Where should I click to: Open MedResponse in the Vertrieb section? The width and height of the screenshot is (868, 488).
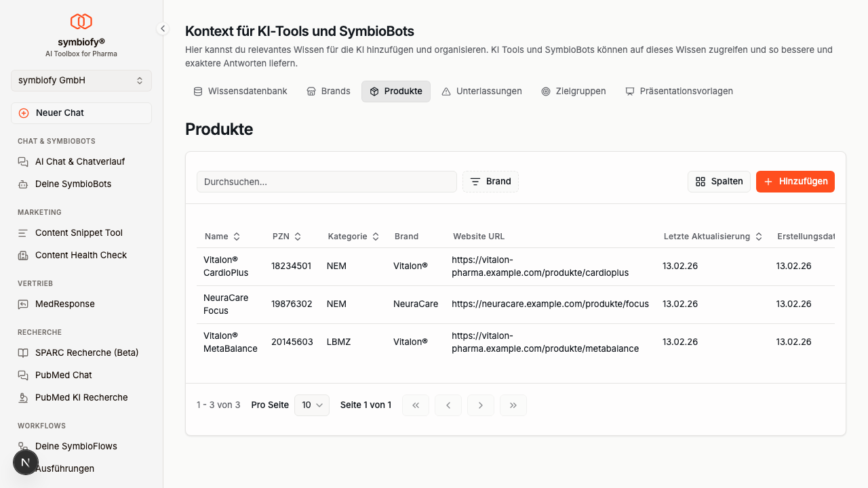(x=65, y=304)
